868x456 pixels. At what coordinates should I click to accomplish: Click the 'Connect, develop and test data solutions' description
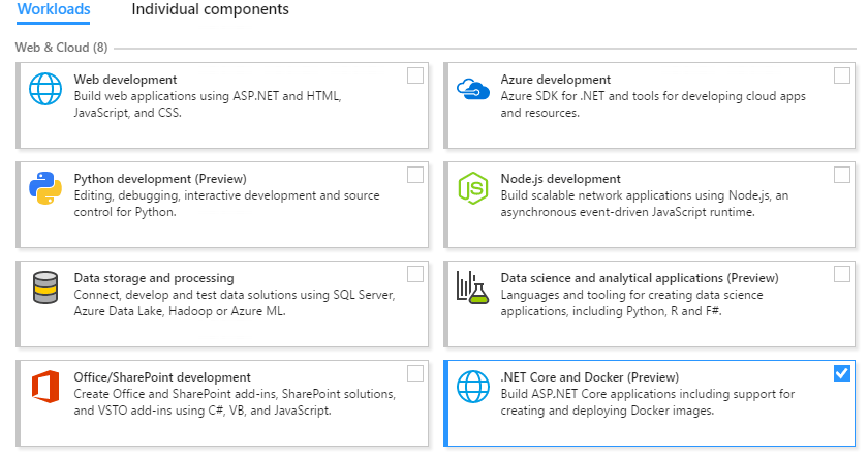pyautogui.click(x=235, y=302)
